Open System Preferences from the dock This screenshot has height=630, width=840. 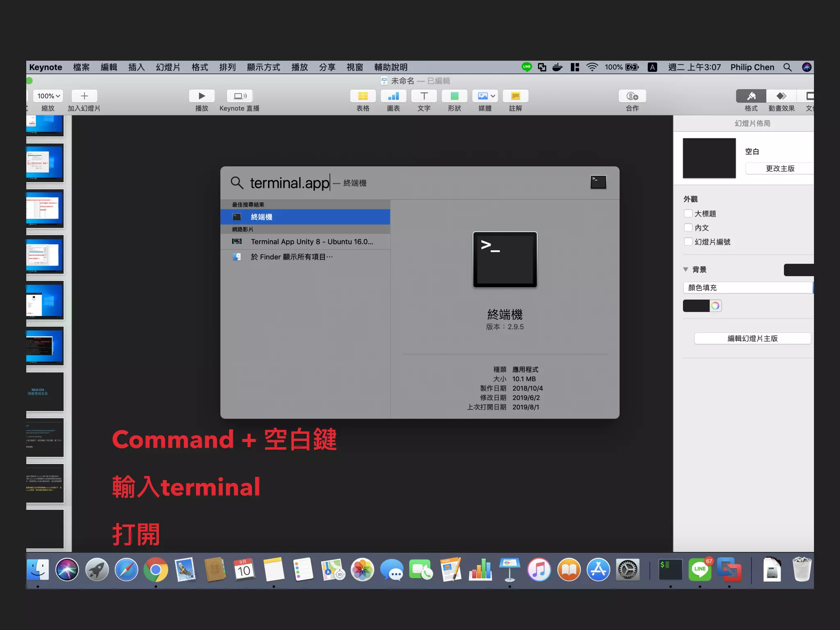click(x=628, y=570)
